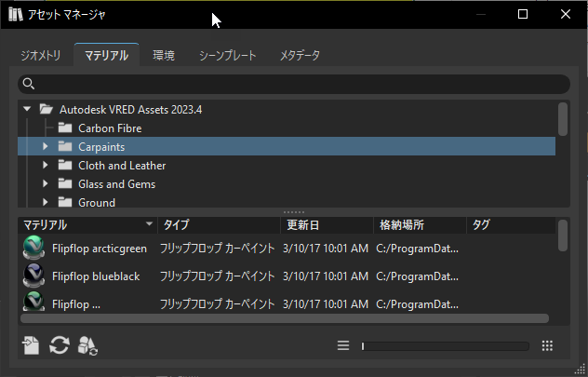Sort by the 更新日 column header
This screenshot has width=588, height=377.
(327, 225)
